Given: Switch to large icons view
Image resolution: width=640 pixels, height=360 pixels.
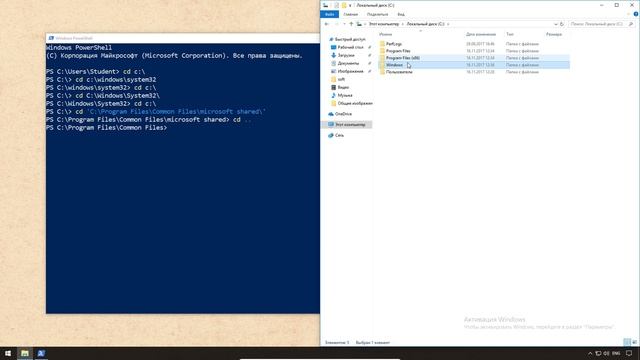Looking at the screenshot, I should (635, 342).
